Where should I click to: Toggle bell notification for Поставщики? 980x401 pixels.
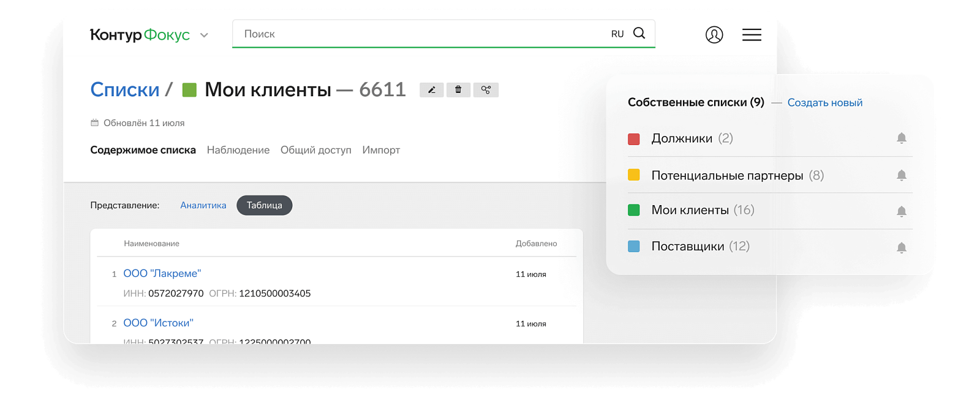(902, 248)
